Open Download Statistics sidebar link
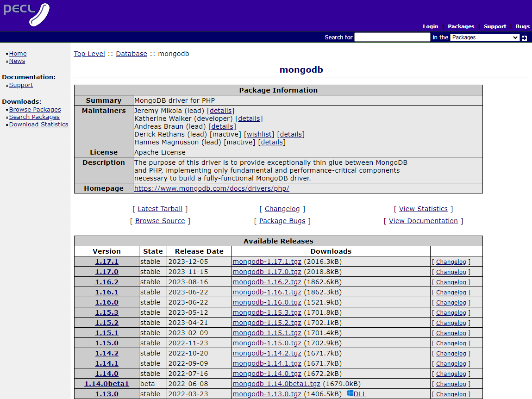The height and width of the screenshot is (399, 532). (39, 125)
